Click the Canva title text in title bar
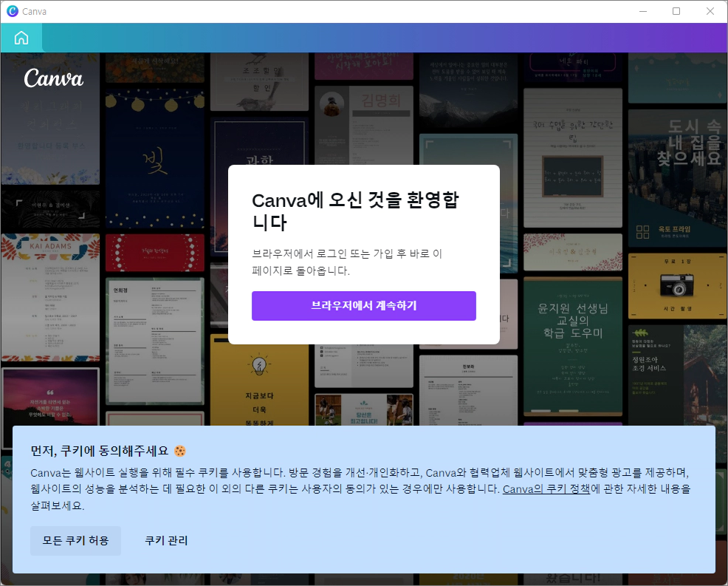The height and width of the screenshot is (586, 728). click(x=35, y=12)
